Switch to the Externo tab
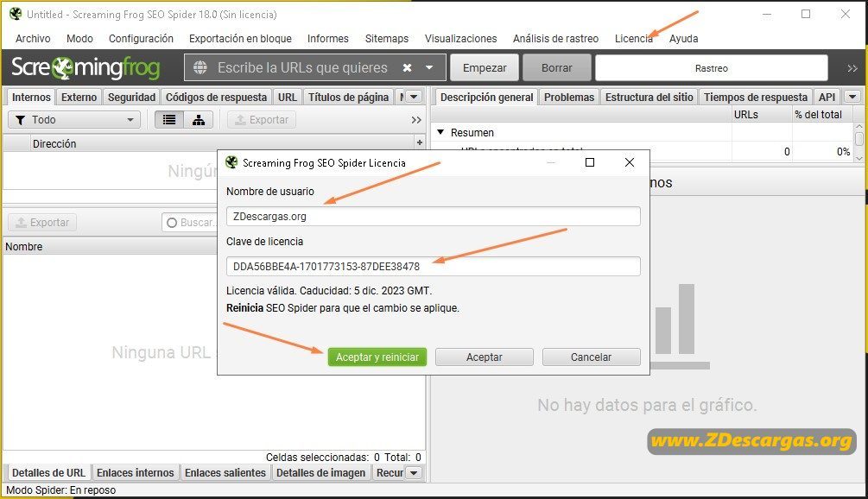Screen dimensions: 868x499 (79, 98)
